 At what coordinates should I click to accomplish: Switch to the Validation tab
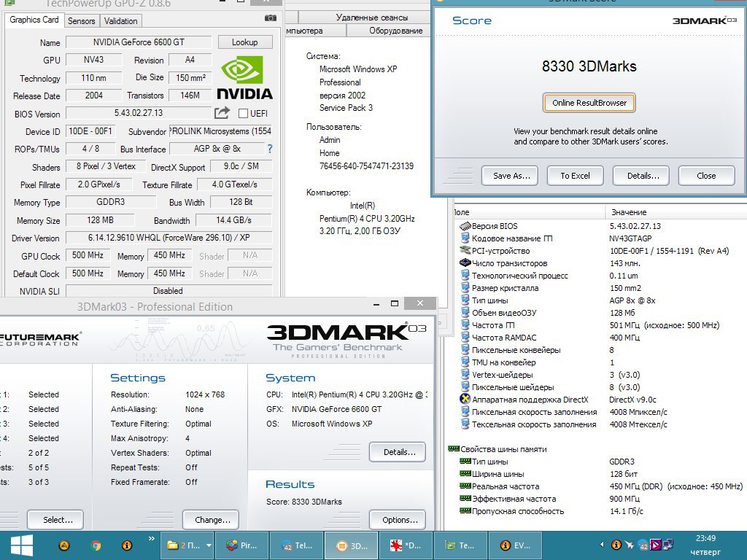point(120,21)
